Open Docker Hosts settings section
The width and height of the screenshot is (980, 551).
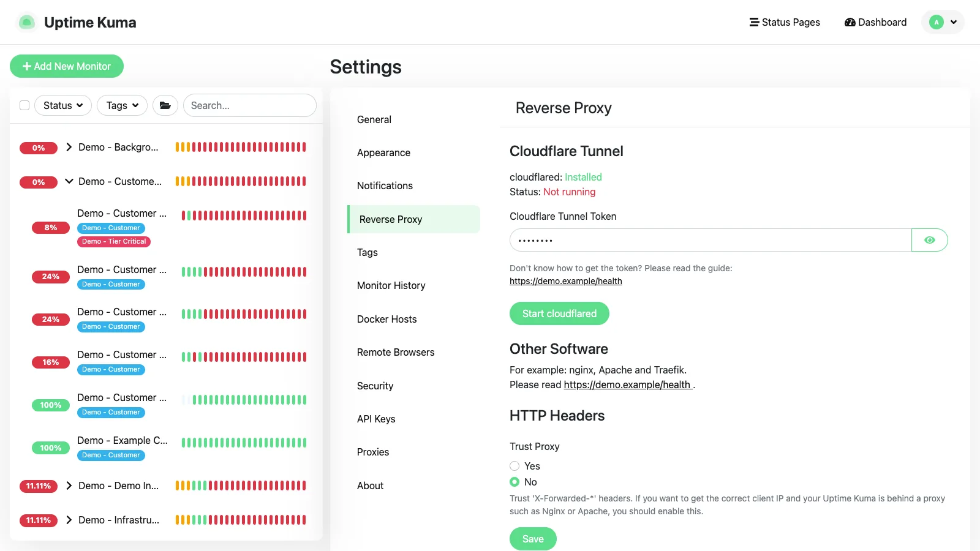(413, 319)
